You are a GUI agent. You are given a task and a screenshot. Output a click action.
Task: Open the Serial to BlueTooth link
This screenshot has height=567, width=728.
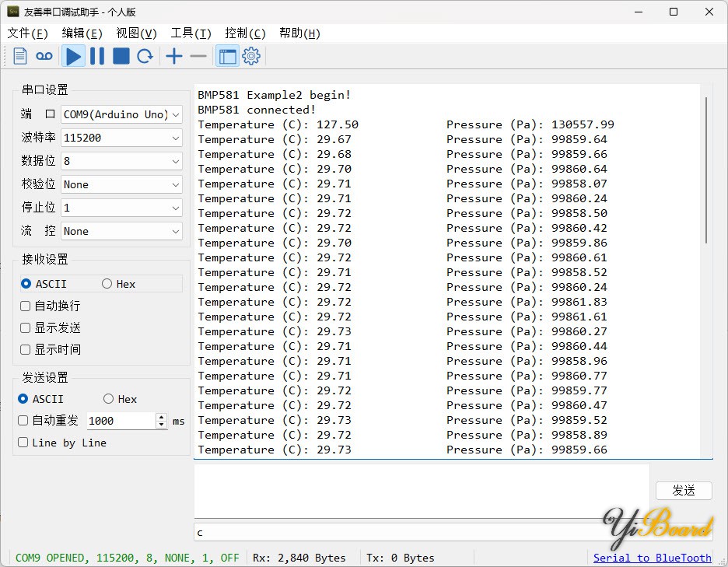click(x=652, y=558)
